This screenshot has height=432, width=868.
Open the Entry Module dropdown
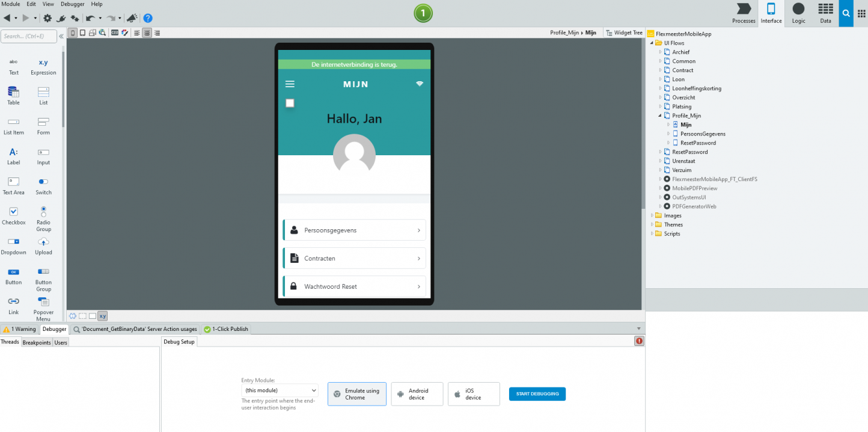pyautogui.click(x=280, y=390)
